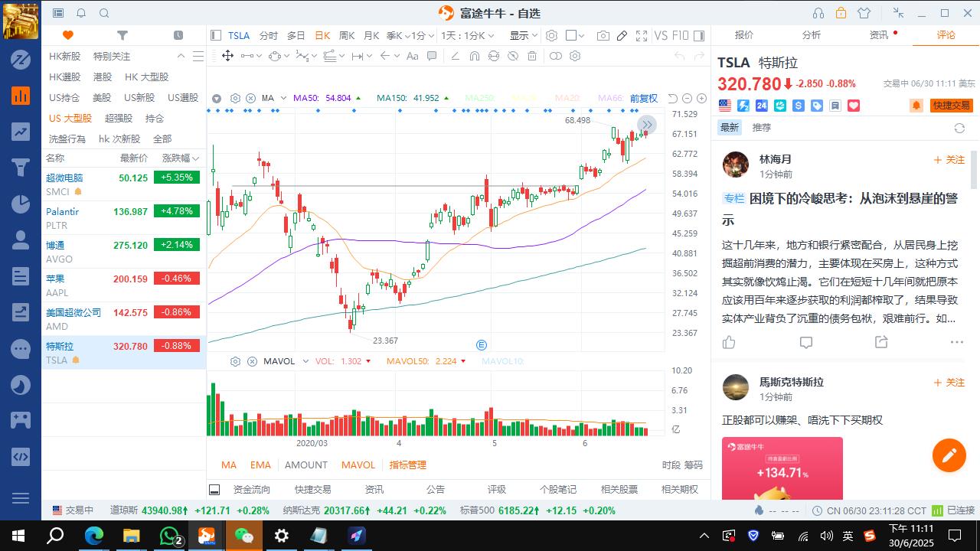Open chart settings gear in top toolbar

[551, 35]
